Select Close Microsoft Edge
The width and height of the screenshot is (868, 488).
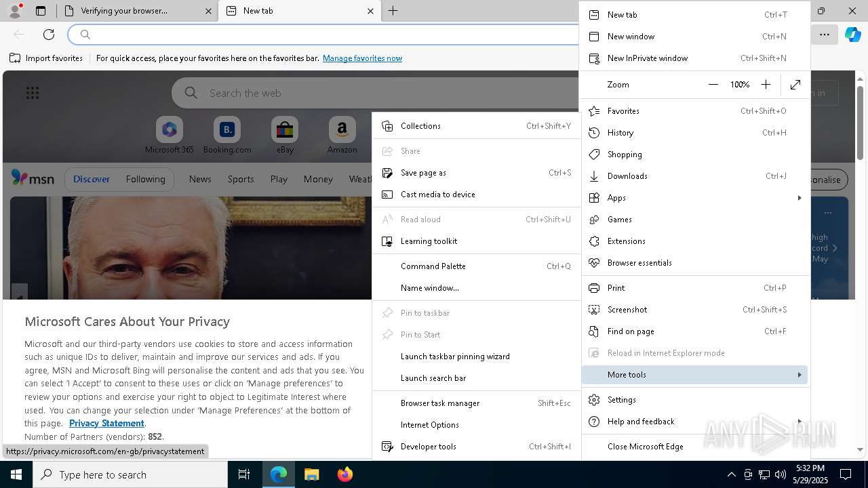click(695, 447)
